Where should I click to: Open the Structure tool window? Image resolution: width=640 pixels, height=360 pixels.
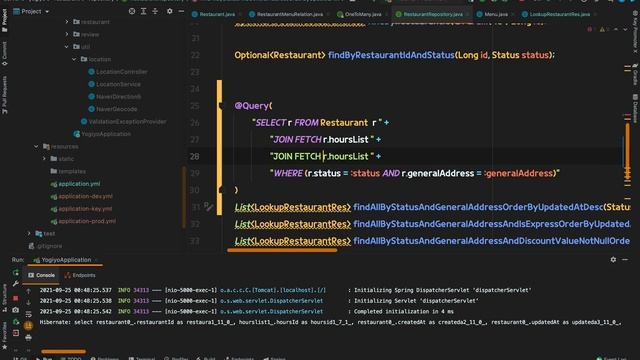[x=4, y=298]
